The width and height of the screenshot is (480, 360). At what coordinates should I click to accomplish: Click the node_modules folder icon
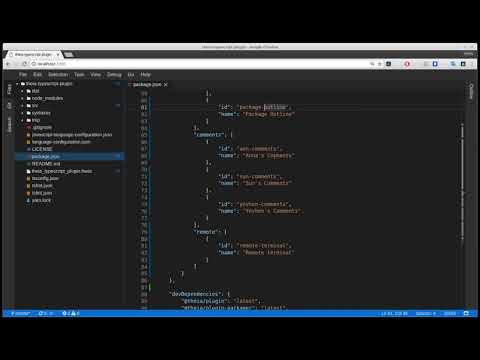point(29,98)
